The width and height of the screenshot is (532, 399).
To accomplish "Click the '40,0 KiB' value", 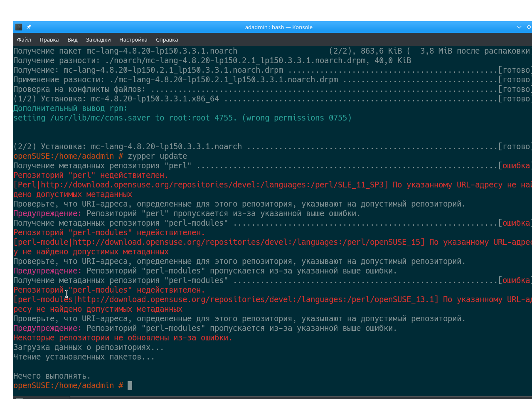I will 393,61.
